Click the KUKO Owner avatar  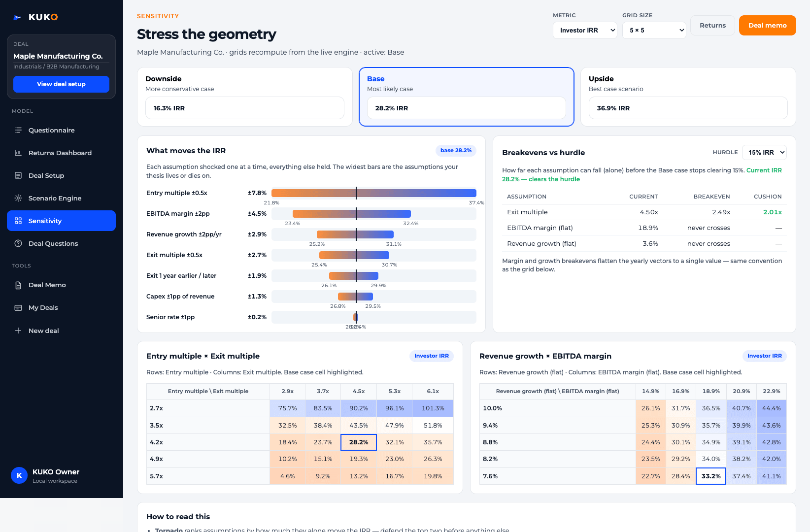19,475
